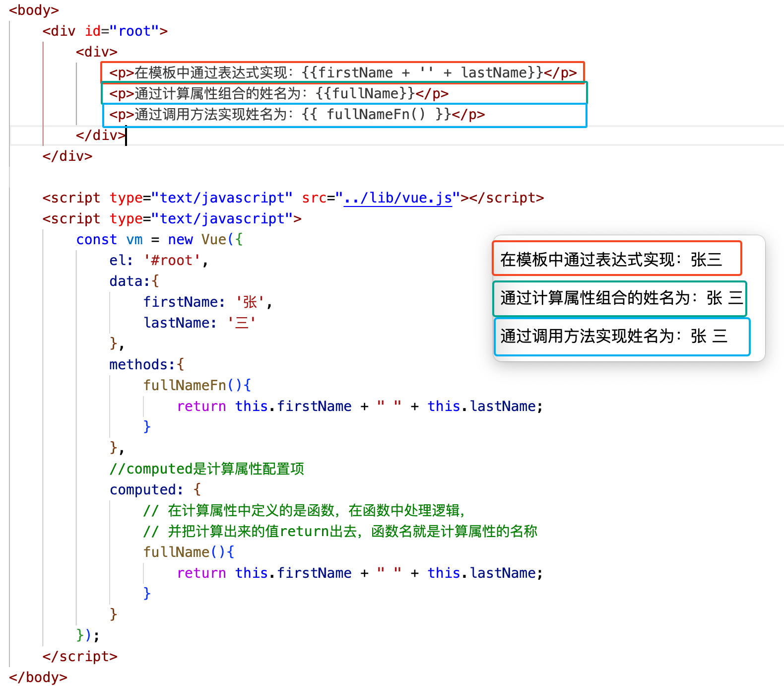The width and height of the screenshot is (784, 686).
Task: Click the opening body tag
Action: tap(34, 10)
